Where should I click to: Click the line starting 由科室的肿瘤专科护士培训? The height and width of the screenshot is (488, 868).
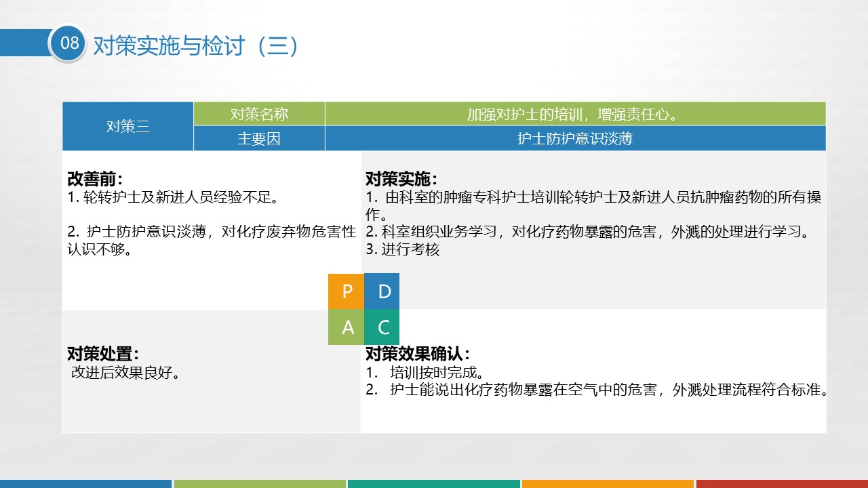(x=593, y=206)
